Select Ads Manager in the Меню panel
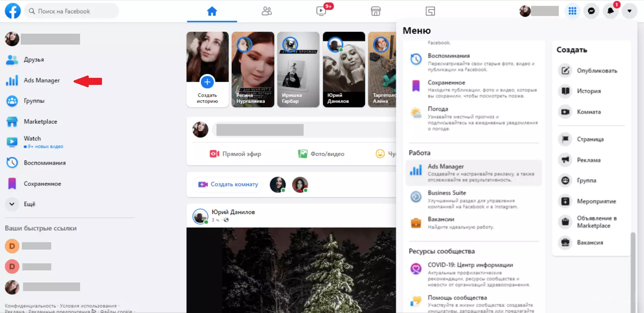 [474, 173]
